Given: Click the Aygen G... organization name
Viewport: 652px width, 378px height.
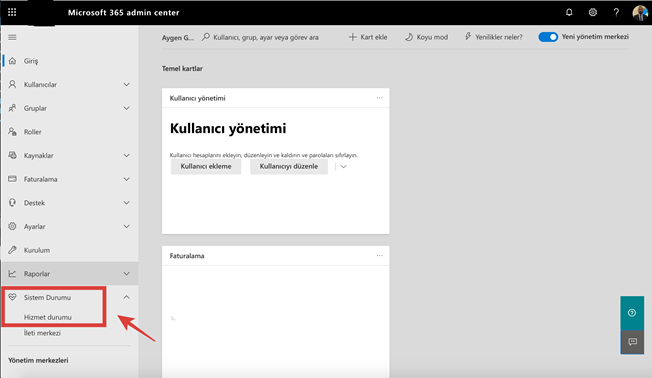Looking at the screenshot, I should [178, 37].
